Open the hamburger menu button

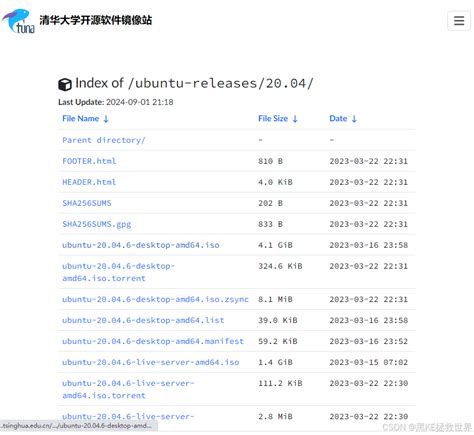coord(459,21)
